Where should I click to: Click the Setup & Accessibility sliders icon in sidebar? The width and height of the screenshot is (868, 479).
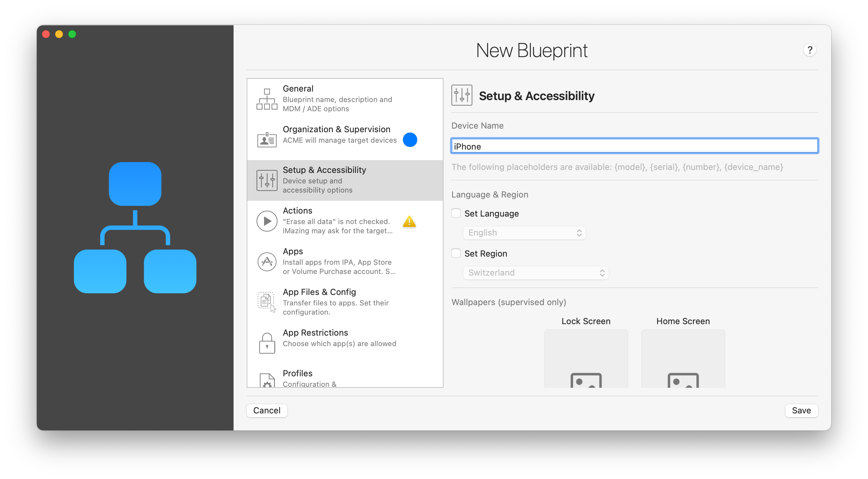coord(266,180)
